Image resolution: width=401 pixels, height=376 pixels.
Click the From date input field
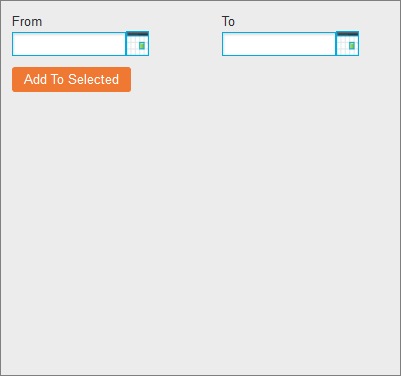(69, 44)
